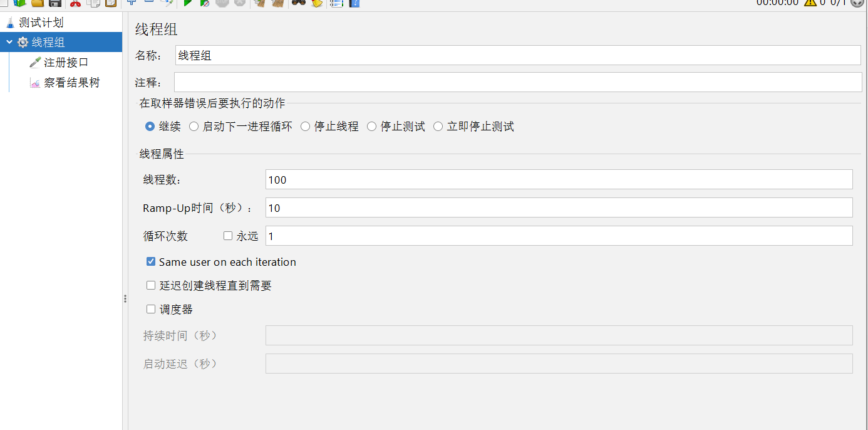This screenshot has width=868, height=430.
Task: Open Search with binoculars icon
Action: pos(299,3)
